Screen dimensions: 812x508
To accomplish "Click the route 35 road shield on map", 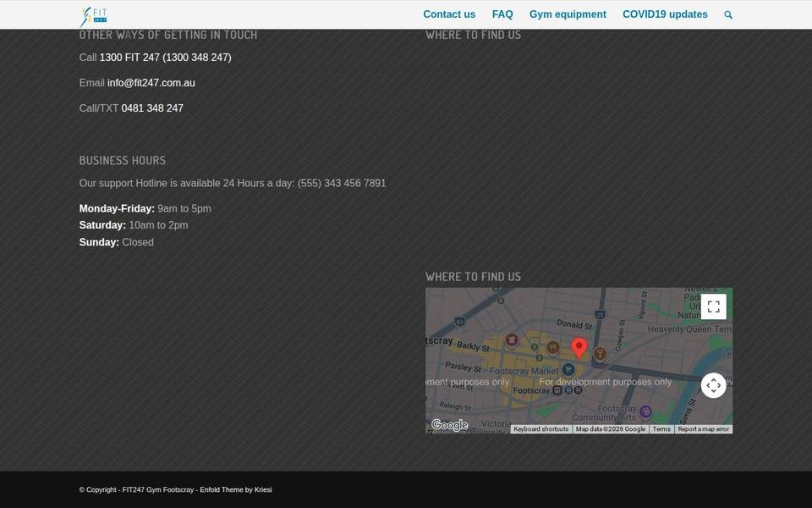I will tap(600, 315).
